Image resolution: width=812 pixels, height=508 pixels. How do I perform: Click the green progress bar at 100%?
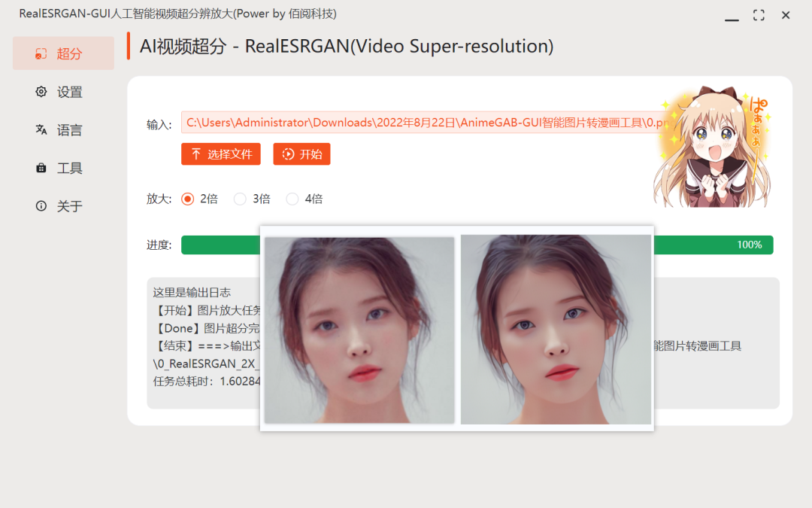point(477,245)
